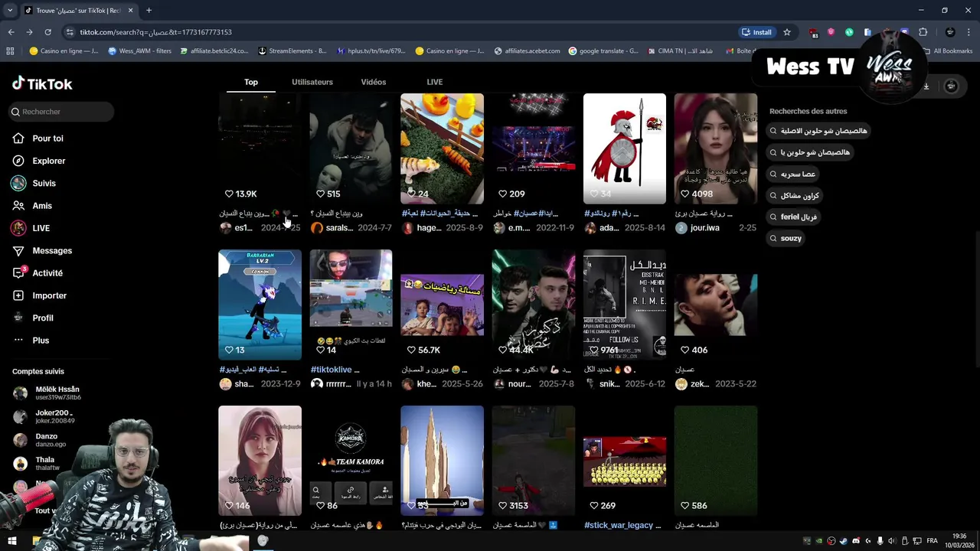The height and width of the screenshot is (551, 980).
Task: Open google translate bookmark
Action: point(603,51)
